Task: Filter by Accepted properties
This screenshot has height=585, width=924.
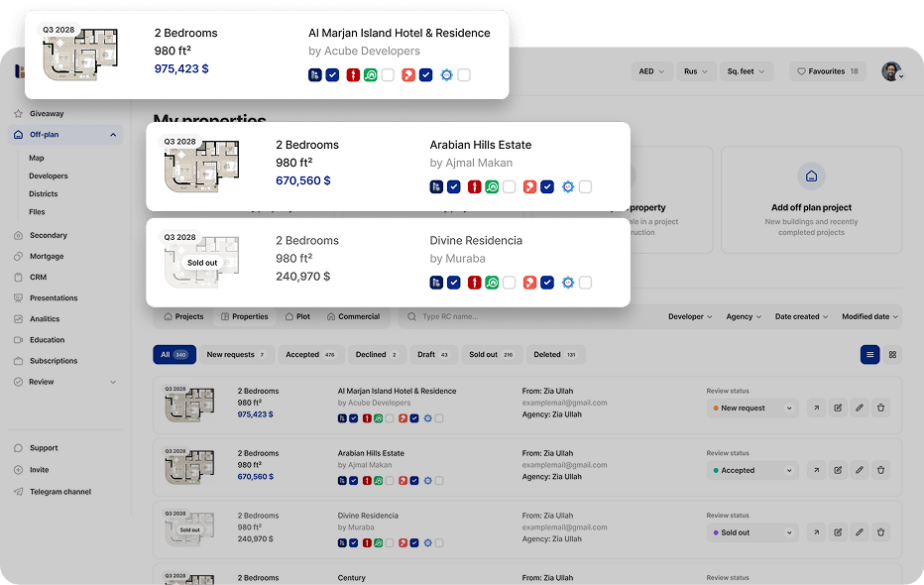Action: click(309, 355)
